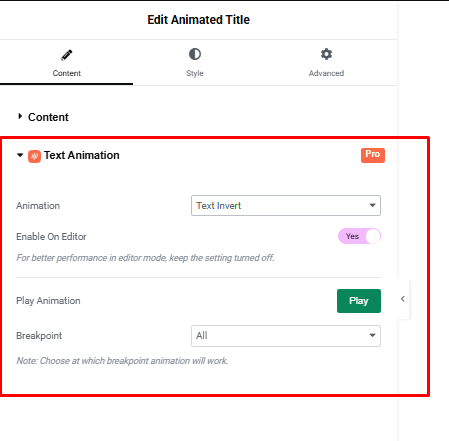Click the Edit Animated Title header
Viewport: 449px width, 441px height.
point(198,20)
